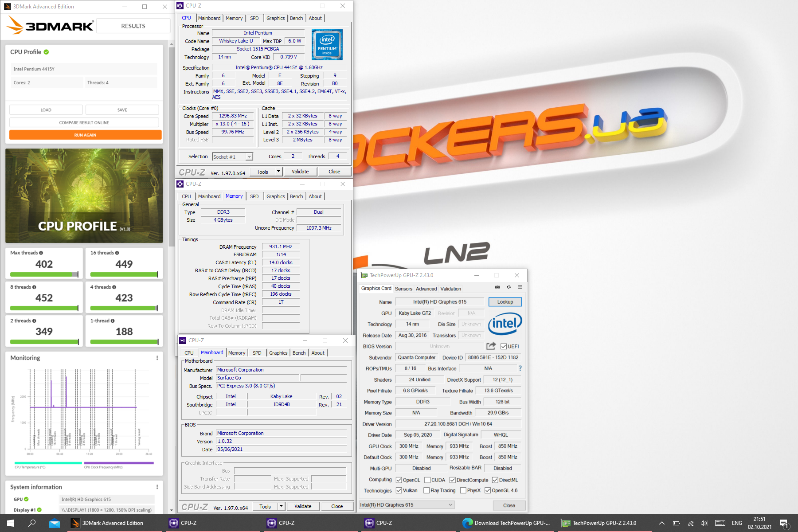Open Windows taskbar search
This screenshot has width=798, height=532.
[x=32, y=523]
